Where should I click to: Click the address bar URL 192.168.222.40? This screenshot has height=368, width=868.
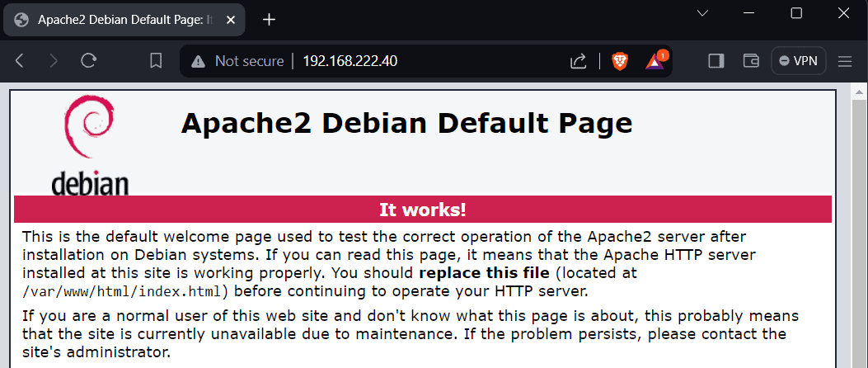(x=350, y=60)
